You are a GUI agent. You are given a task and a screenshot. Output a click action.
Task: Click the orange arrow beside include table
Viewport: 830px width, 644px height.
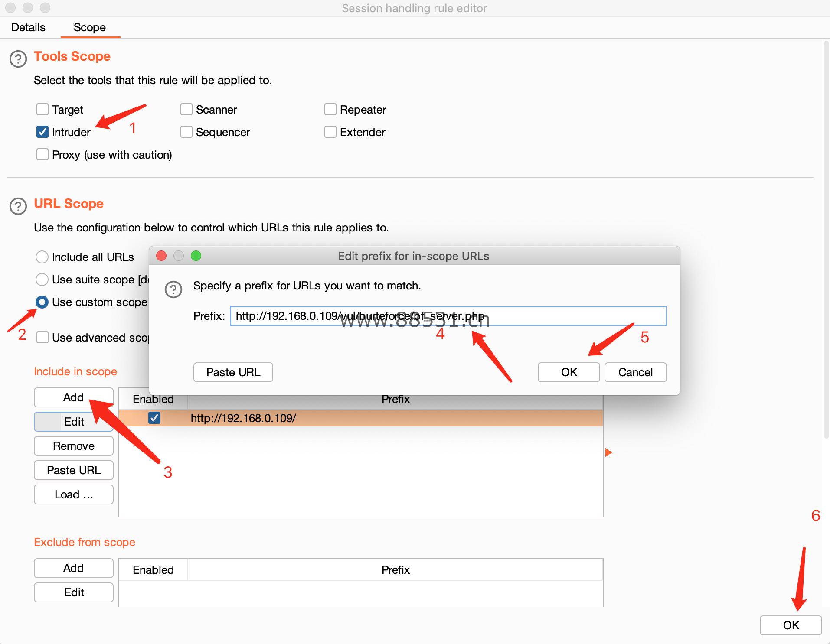608,452
